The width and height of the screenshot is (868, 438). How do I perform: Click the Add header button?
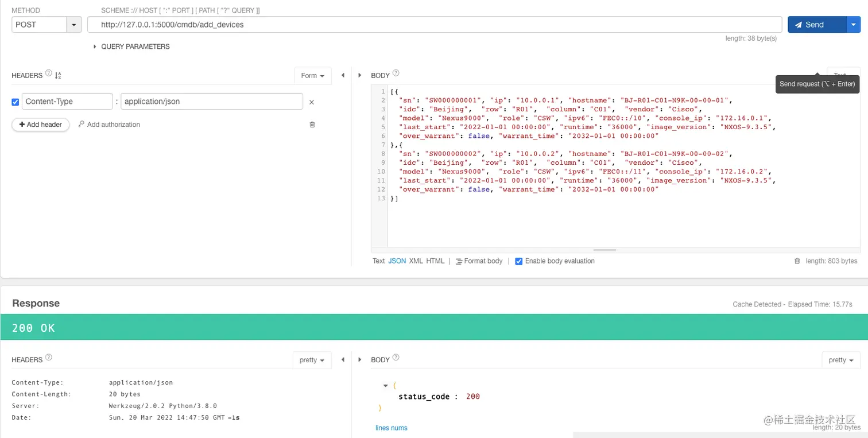(x=41, y=125)
